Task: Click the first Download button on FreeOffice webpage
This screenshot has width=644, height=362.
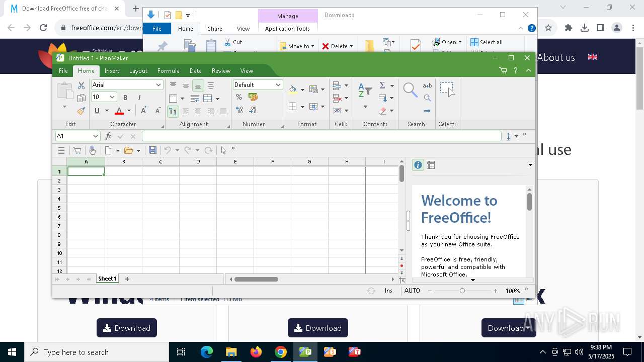Action: [127, 328]
